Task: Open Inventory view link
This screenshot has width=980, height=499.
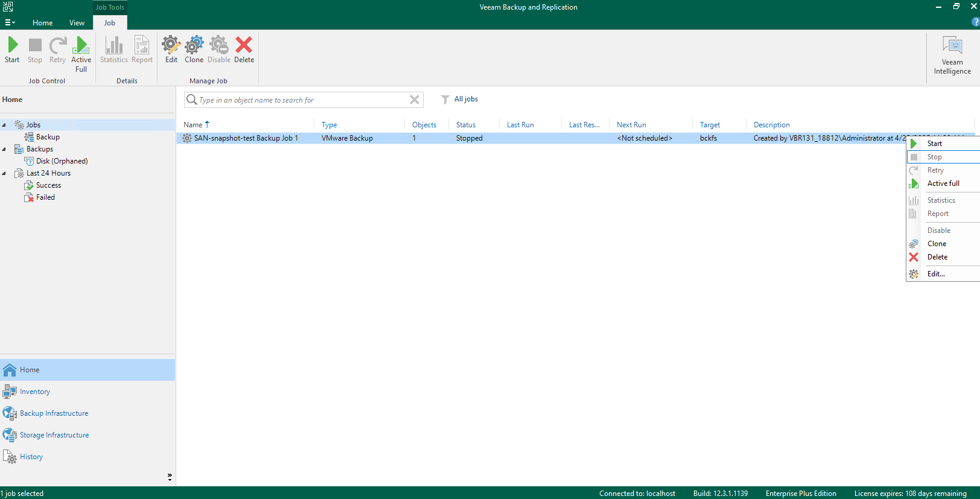Action: point(35,392)
